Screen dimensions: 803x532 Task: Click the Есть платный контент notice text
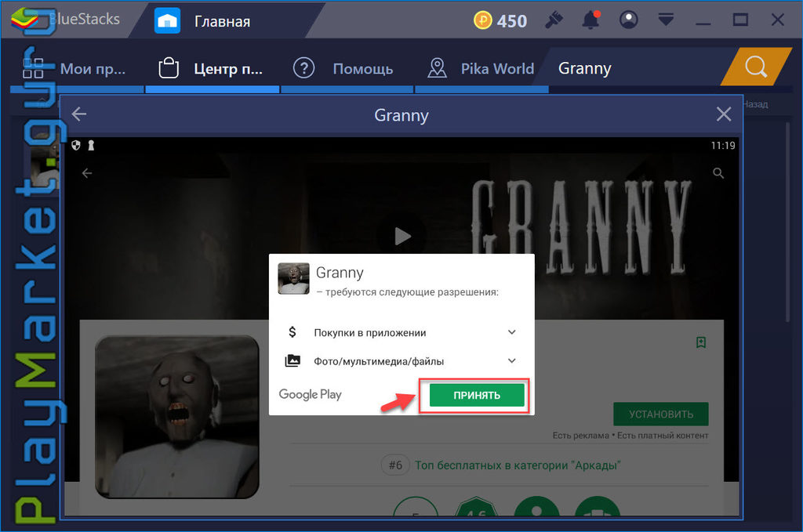663,436
